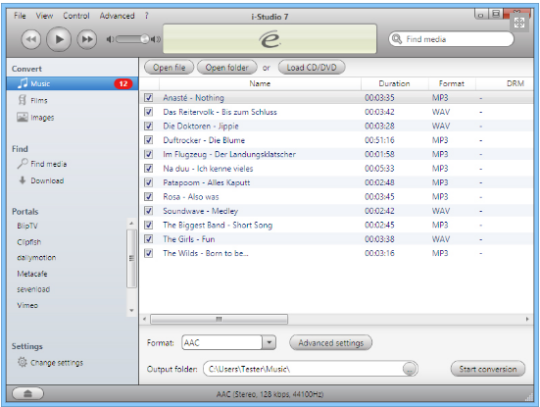Open the ? help menu
Image resolution: width=540 pixels, height=407 pixels.
[146, 16]
